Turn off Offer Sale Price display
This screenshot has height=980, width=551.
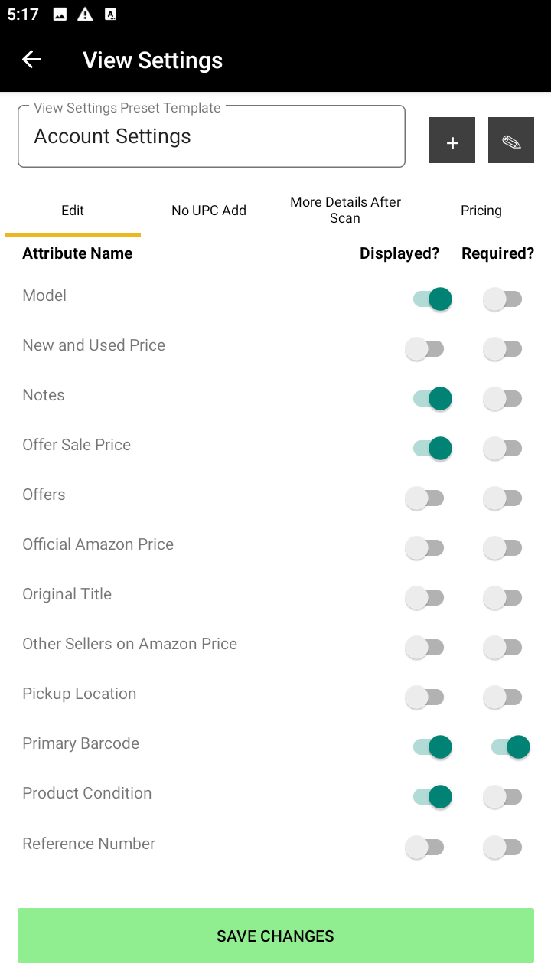tap(432, 448)
